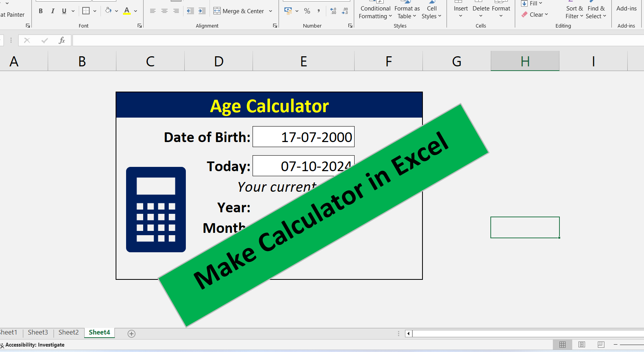
Task: Increase the indent
Action: pyautogui.click(x=202, y=11)
